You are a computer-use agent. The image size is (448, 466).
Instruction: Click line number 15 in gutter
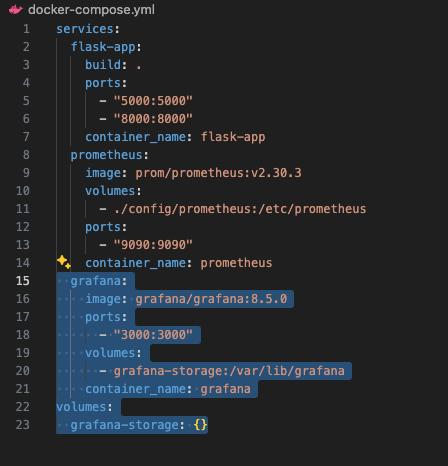(x=23, y=281)
